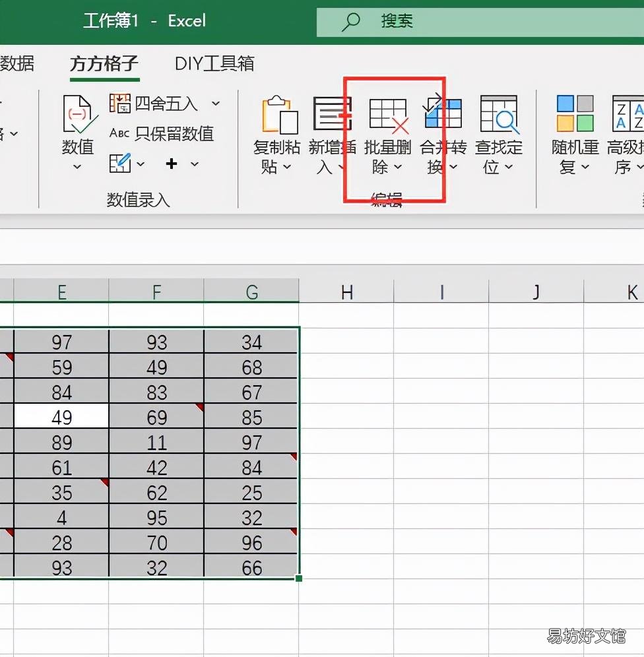Open the 查找定位 dropdown chevron
This screenshot has height=657, width=644.
click(x=509, y=167)
